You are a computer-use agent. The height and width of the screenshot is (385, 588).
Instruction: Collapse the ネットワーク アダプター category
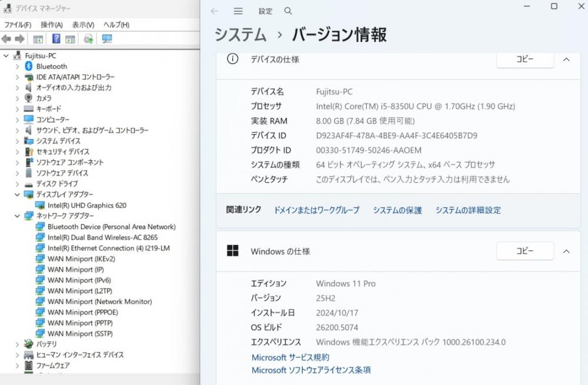pyautogui.click(x=17, y=216)
